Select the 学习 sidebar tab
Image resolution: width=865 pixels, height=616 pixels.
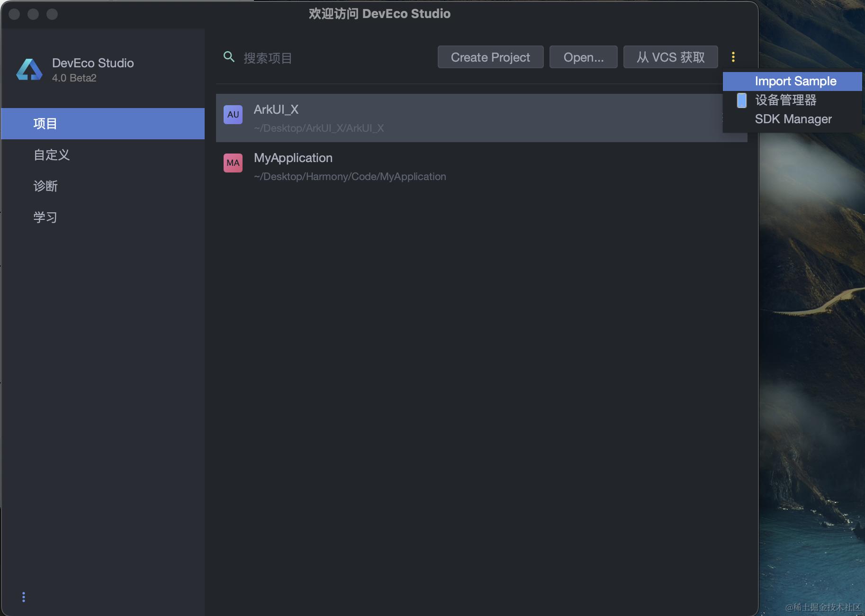103,217
